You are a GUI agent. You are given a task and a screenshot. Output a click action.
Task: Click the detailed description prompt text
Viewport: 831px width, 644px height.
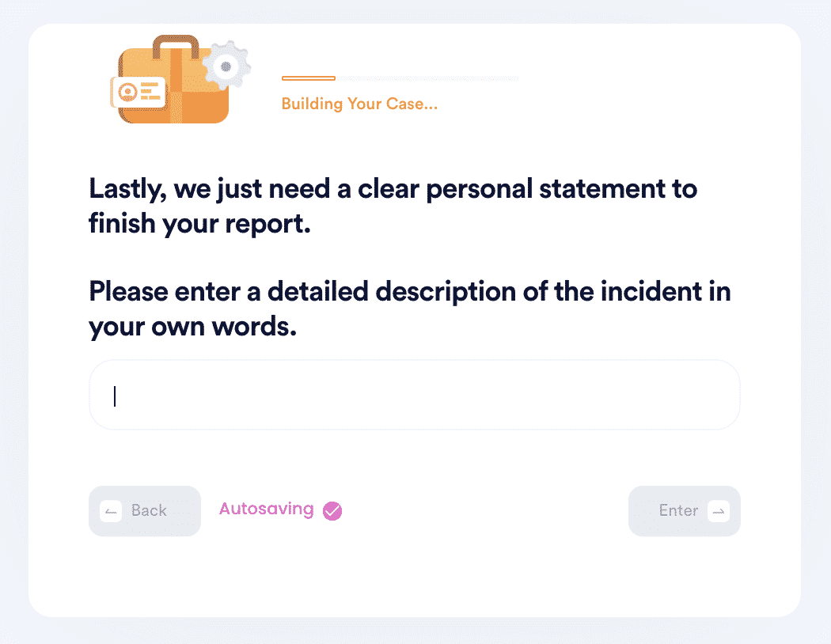point(410,309)
